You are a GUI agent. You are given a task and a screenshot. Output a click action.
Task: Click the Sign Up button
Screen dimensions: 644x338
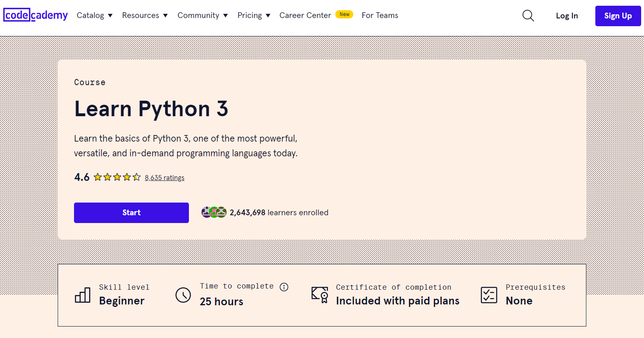coord(618,16)
